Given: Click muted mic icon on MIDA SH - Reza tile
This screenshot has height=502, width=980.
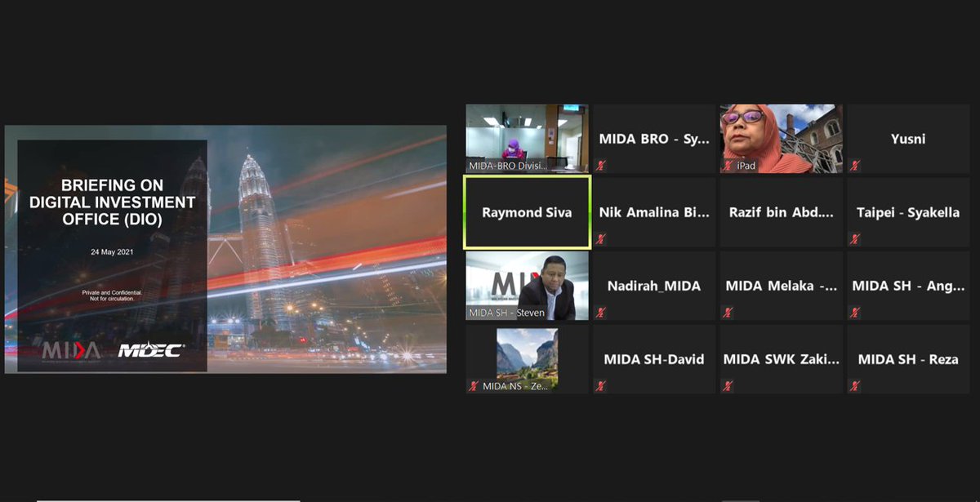Looking at the screenshot, I should click(855, 385).
